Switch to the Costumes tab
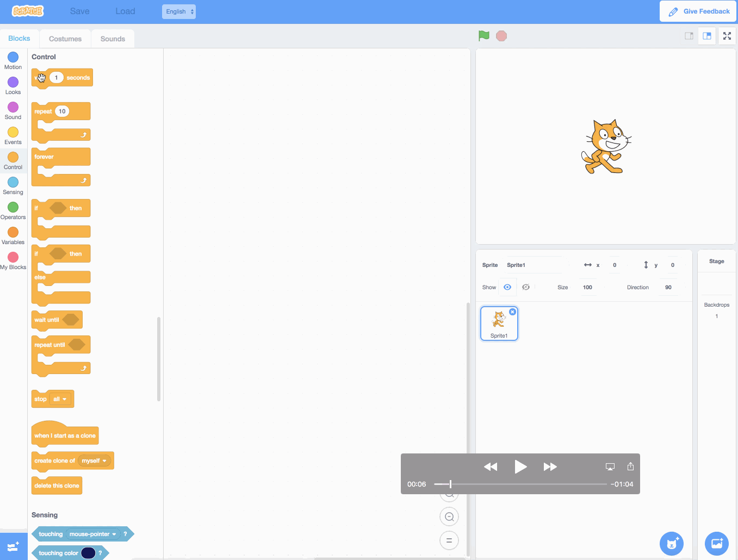The width and height of the screenshot is (738, 560). 65,39
